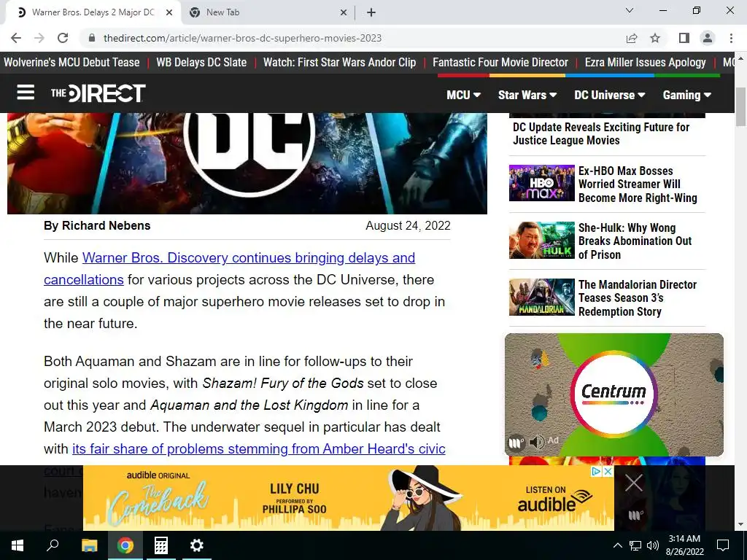The height and width of the screenshot is (560, 747).
Task: View site info via padlock icon
Action: point(92,38)
